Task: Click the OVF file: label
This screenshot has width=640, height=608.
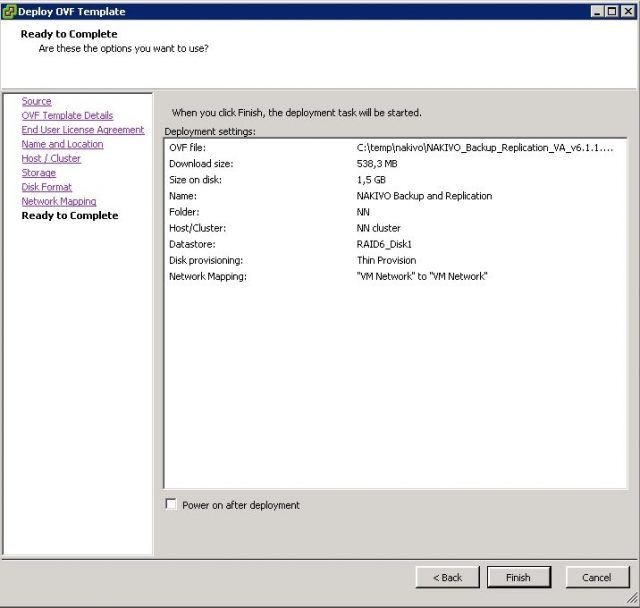Action: [x=187, y=148]
